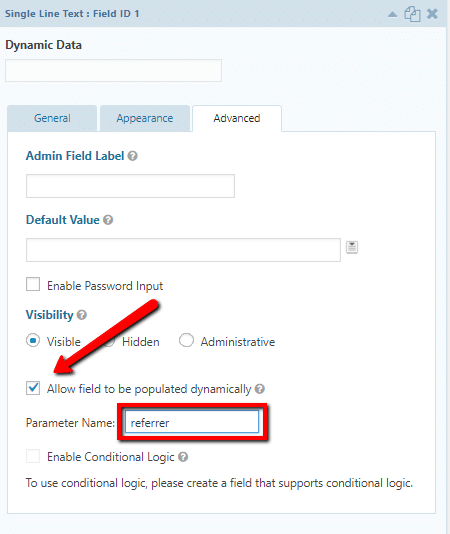Viewport: 450px width, 534px height.
Task: Open the Conditional Logic help tooltip
Action: [x=183, y=457]
